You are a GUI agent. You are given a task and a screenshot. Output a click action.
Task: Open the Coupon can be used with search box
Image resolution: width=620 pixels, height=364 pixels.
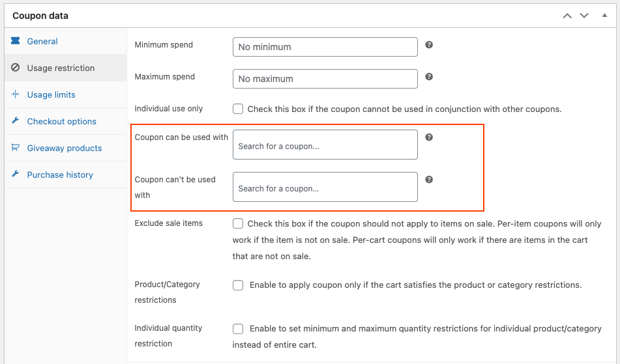point(325,145)
